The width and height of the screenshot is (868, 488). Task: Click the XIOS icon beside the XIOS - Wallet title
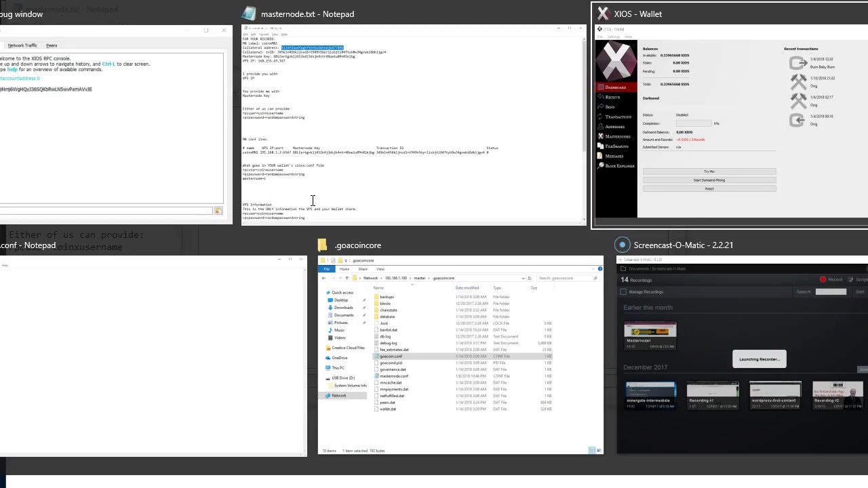click(603, 14)
